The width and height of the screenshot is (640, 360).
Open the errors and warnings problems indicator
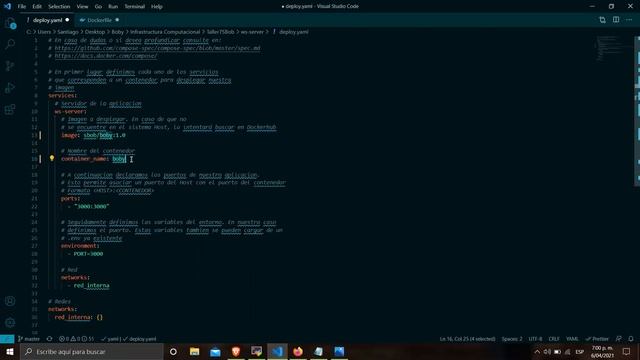[76, 339]
